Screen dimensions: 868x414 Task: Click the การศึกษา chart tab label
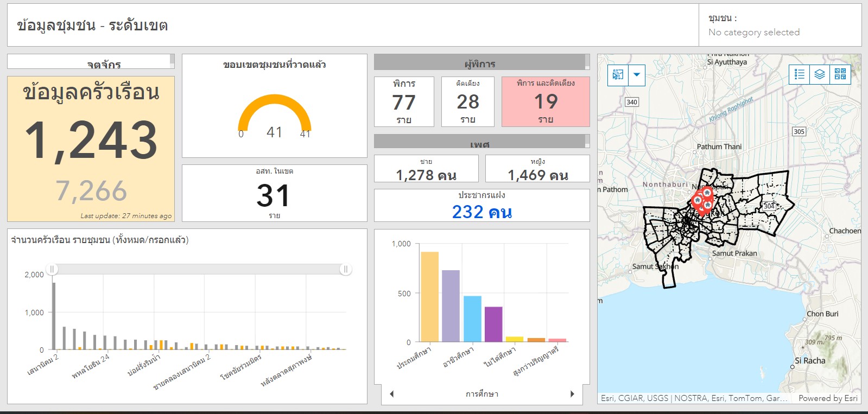point(481,394)
